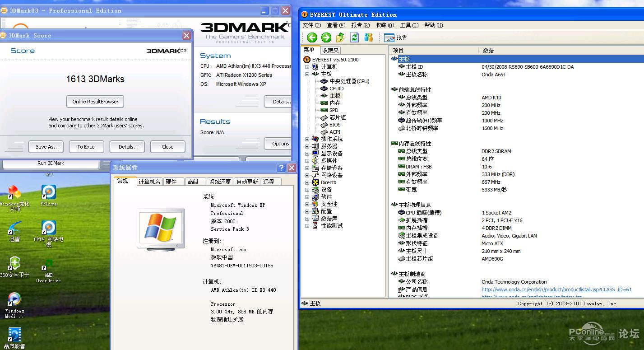The width and height of the screenshot is (644, 350).
Task: Click the 报告 report toolbar button
Action: (396, 37)
